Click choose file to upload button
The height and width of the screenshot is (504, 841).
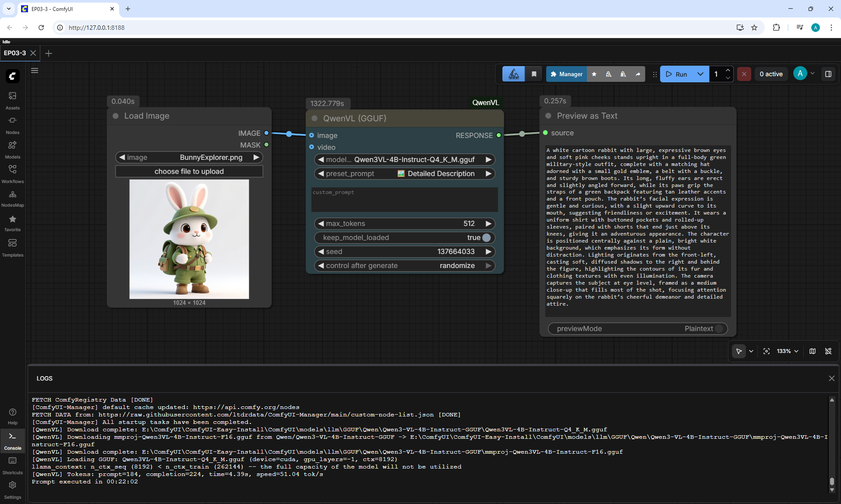pos(189,172)
